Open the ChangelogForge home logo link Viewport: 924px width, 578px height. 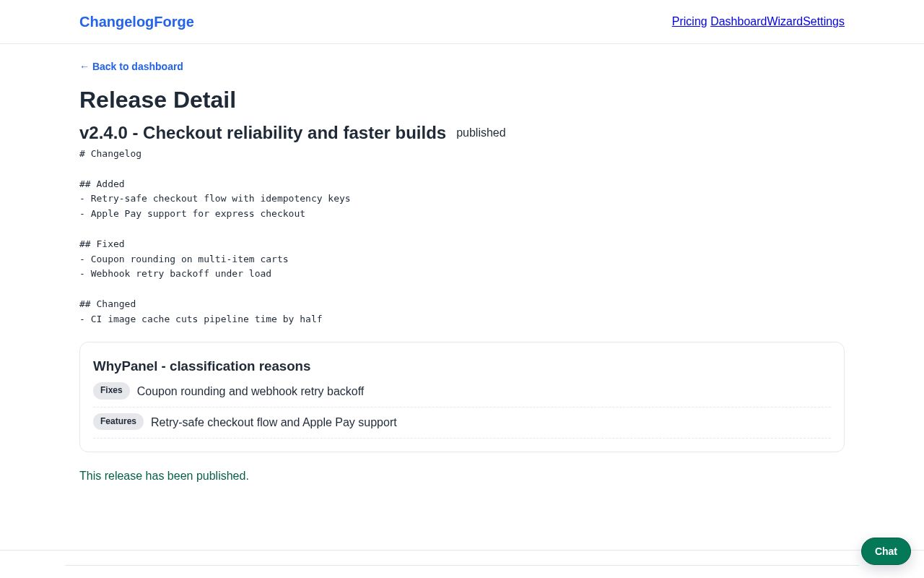click(x=136, y=22)
